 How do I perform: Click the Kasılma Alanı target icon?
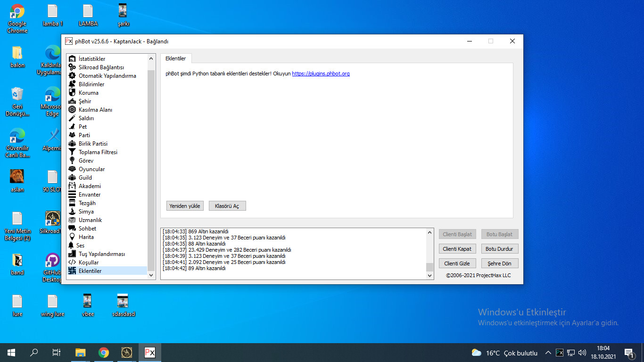tap(72, 110)
